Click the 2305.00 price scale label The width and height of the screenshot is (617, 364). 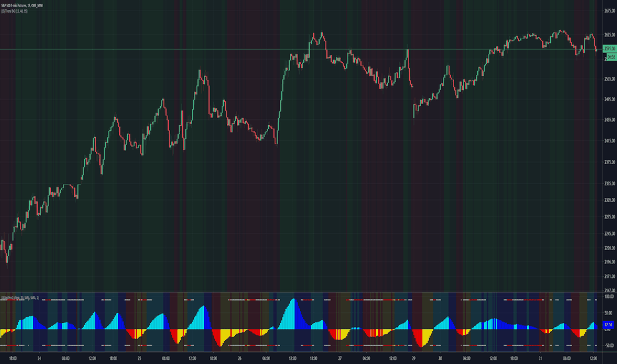click(610, 200)
